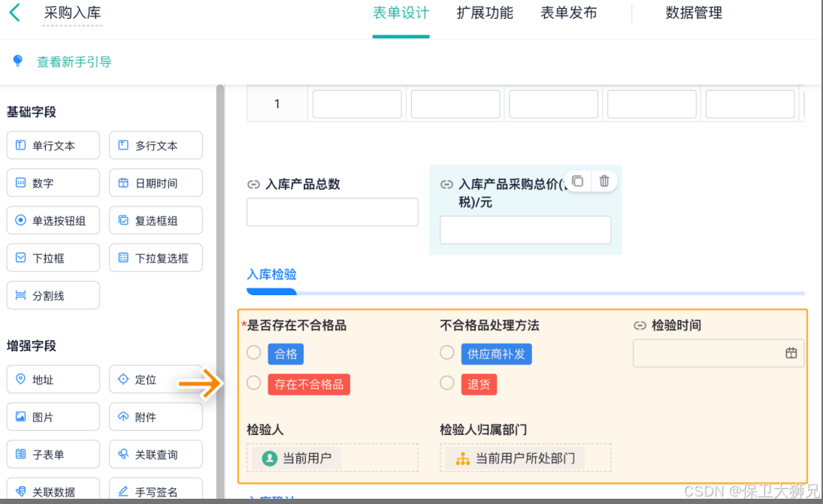Add a 子表单 field
Viewport: 823px width, 504px height.
pos(53,454)
